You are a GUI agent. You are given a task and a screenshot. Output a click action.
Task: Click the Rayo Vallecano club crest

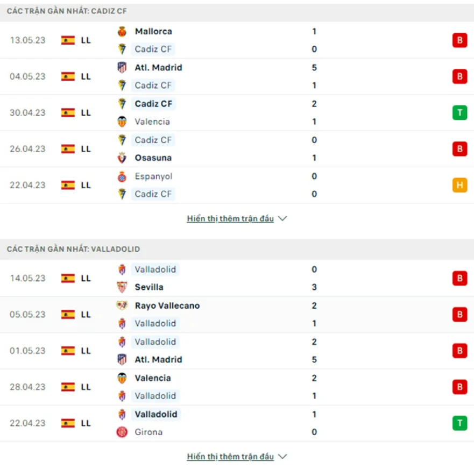pyautogui.click(x=121, y=306)
